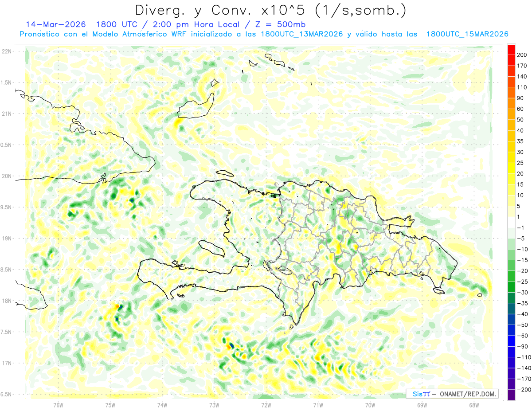Click the white colorbar segment between 1 and -1
The height and width of the screenshot is (411, 532).
coord(511,222)
